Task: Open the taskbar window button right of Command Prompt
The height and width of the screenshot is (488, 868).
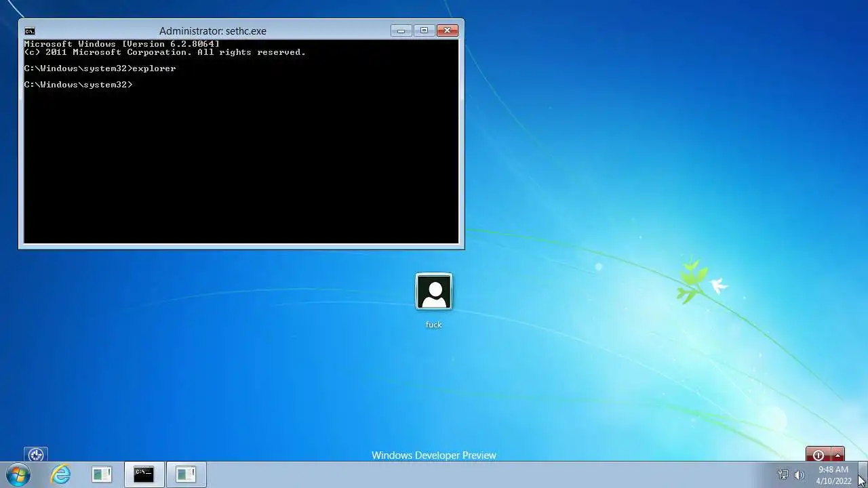Action: click(x=186, y=474)
